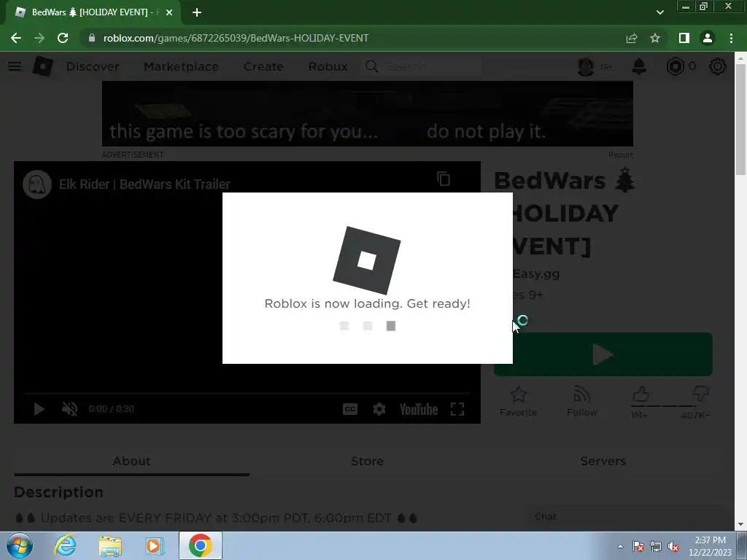The height and width of the screenshot is (560, 747).
Task: Close the BedWars browser tab
Action: pos(169,12)
